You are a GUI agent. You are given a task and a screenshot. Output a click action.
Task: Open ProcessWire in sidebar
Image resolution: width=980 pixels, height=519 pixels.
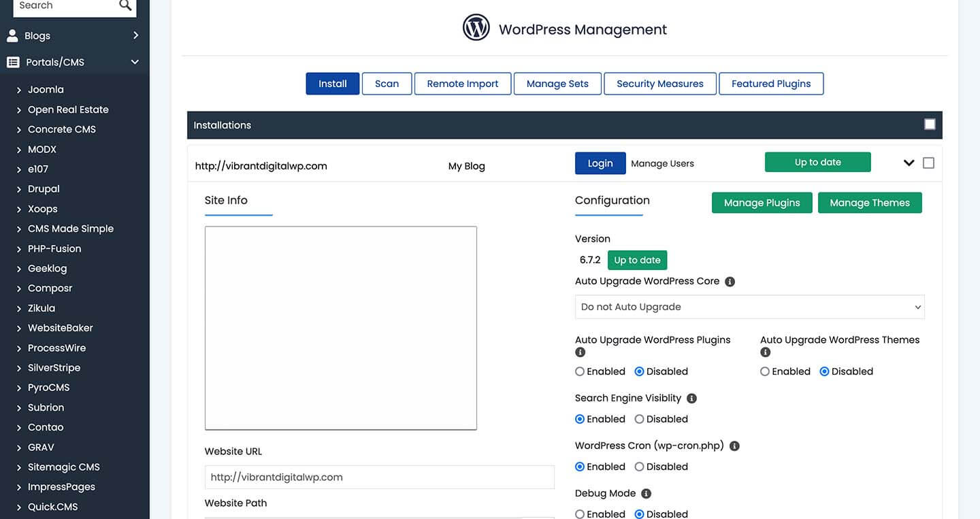56,348
